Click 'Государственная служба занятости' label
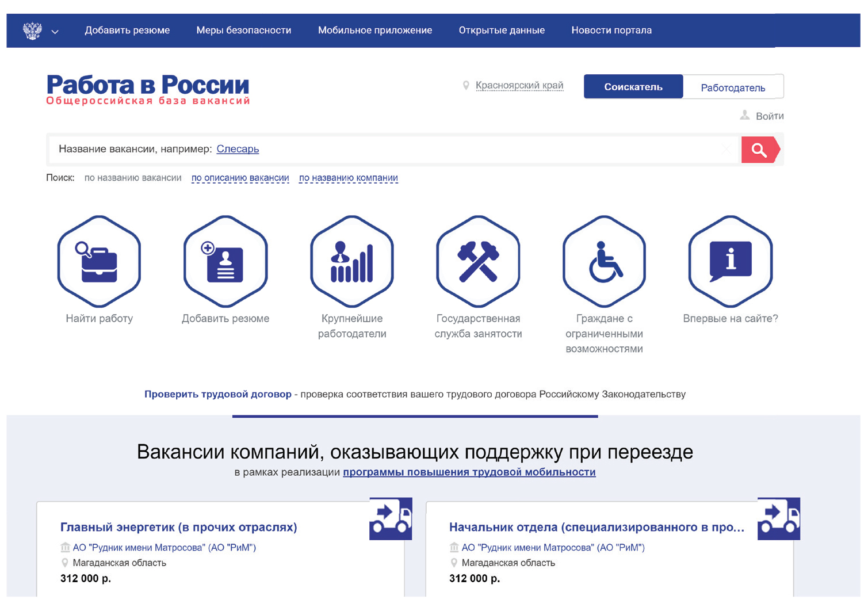 point(478,326)
